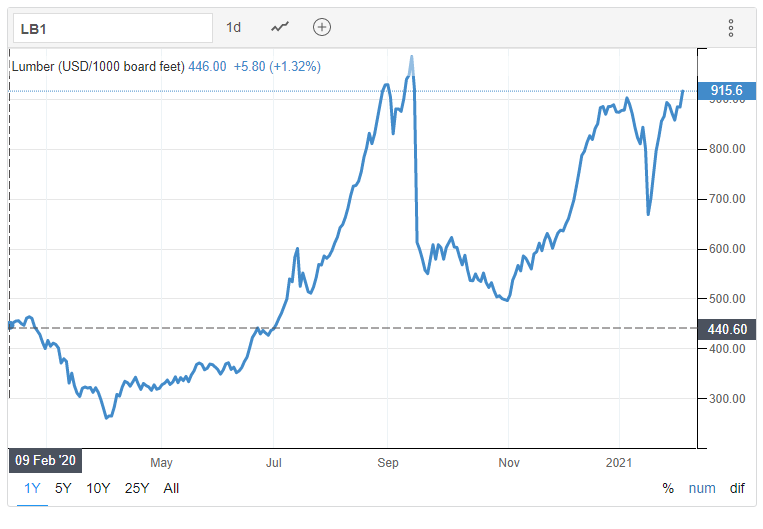
Task: Open the three-dot options menu
Action: point(731,28)
